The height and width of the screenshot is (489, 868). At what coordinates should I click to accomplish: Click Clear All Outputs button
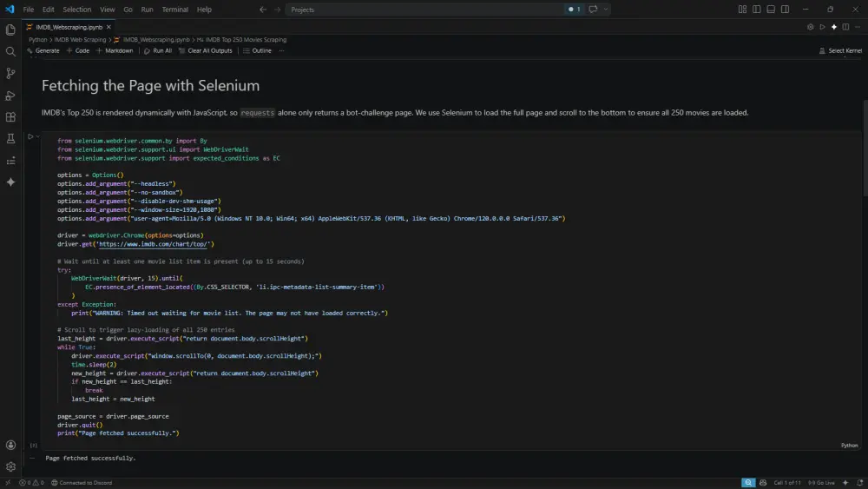206,50
